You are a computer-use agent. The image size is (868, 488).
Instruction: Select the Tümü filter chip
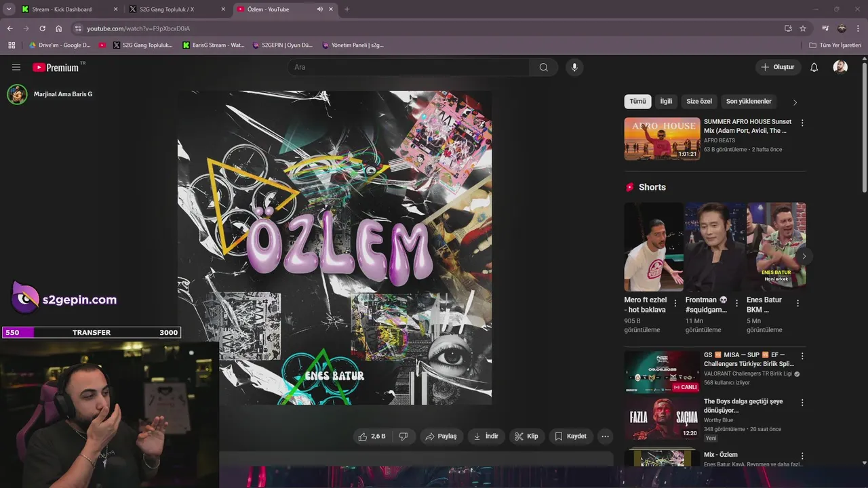pos(637,102)
